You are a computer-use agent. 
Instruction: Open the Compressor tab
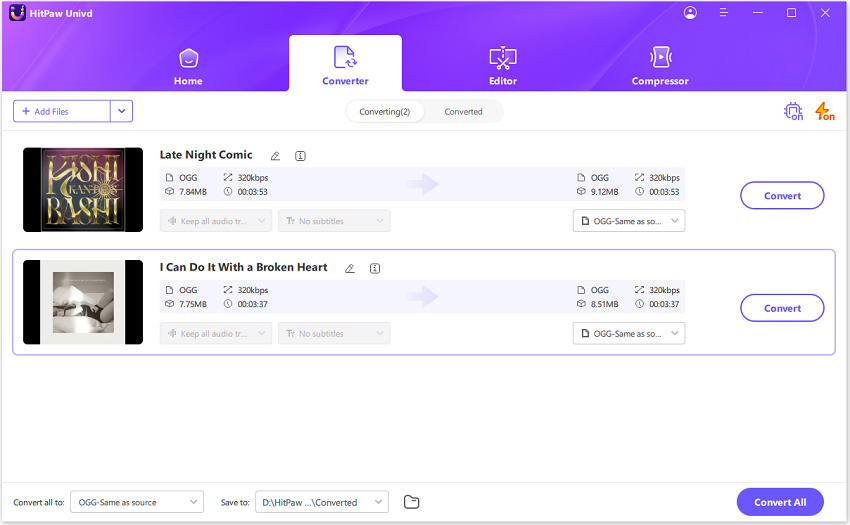coord(660,67)
